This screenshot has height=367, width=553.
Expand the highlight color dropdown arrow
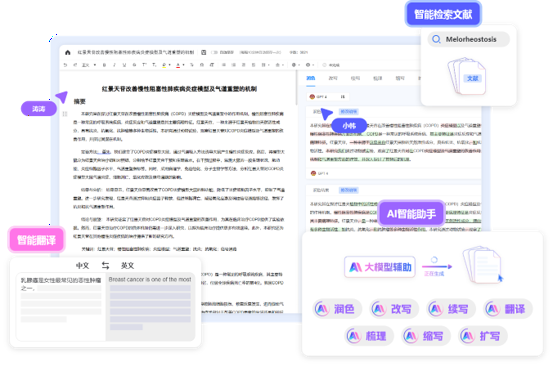point(170,65)
